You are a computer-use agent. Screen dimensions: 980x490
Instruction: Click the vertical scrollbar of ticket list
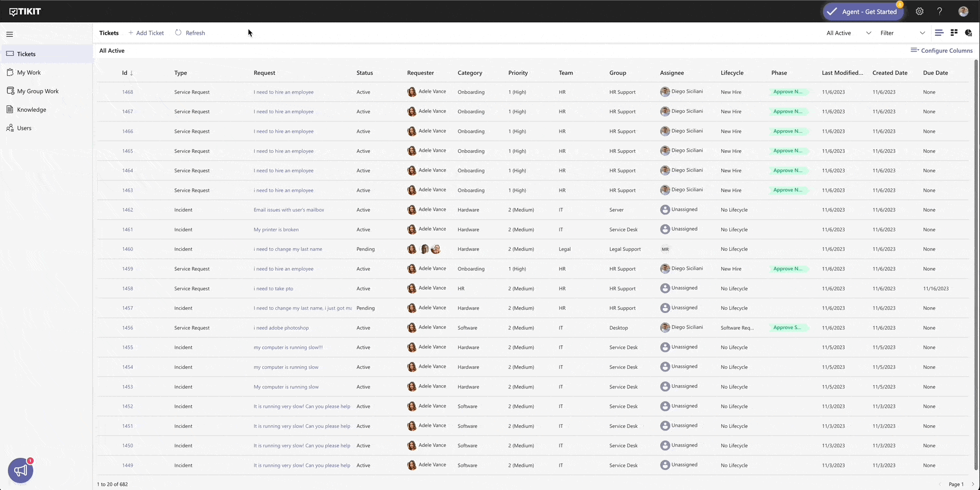click(976, 263)
